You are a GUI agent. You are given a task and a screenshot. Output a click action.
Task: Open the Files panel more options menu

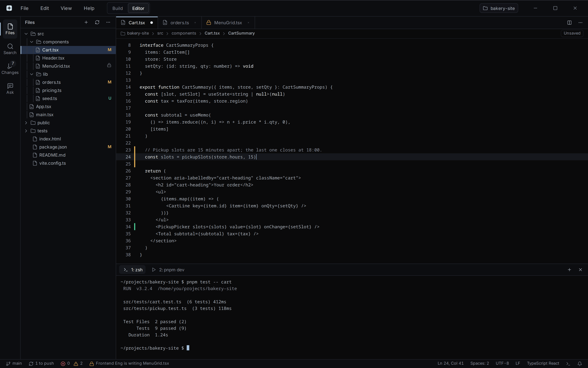pyautogui.click(x=108, y=22)
